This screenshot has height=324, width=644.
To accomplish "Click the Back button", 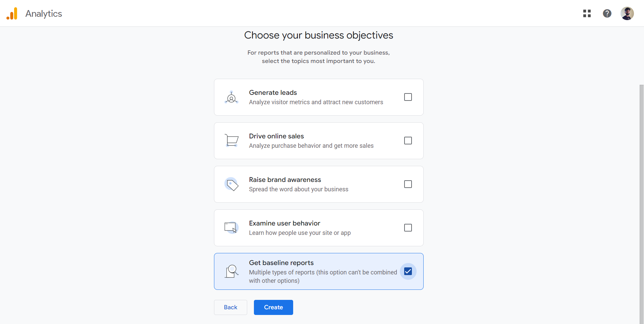I will (230, 307).
